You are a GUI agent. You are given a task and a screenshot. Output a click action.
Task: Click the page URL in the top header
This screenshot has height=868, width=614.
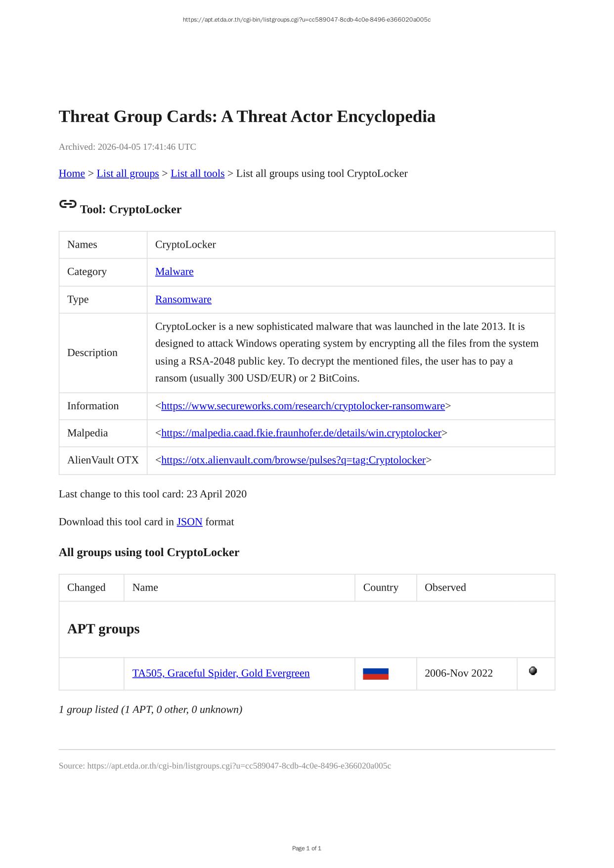[307, 20]
